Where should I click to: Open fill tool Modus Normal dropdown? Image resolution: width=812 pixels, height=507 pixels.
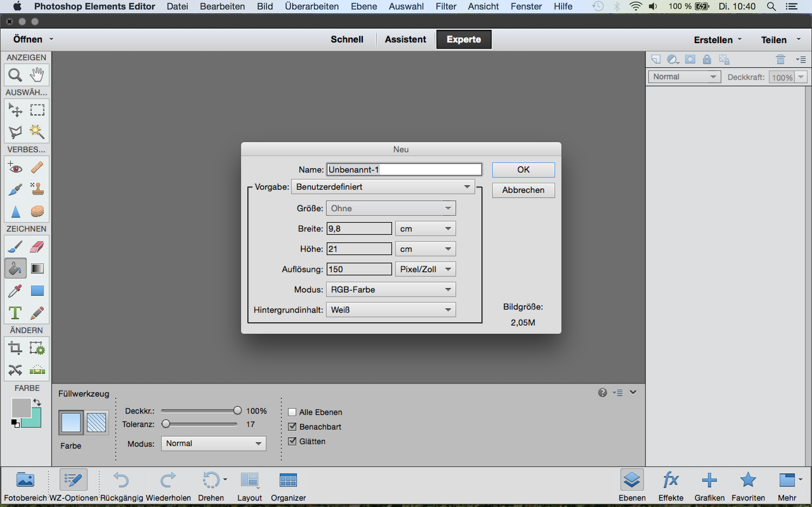coord(213,444)
